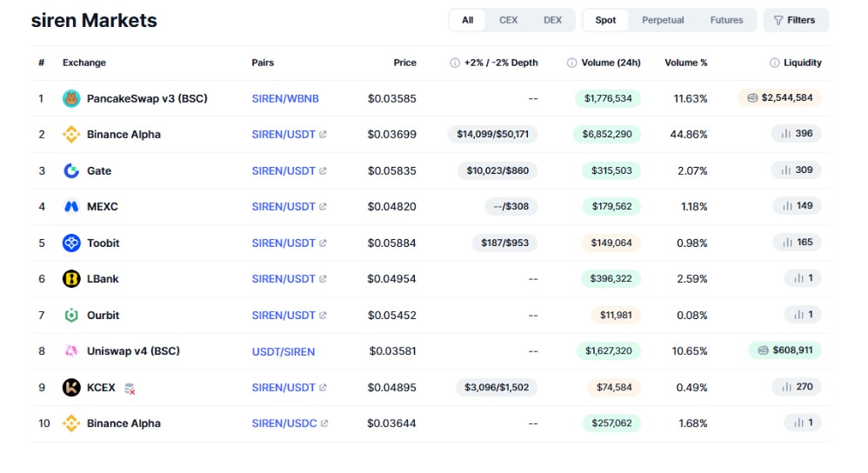Click the LBank exchange logo
Viewport: 868px width, 473px height.
71,279
